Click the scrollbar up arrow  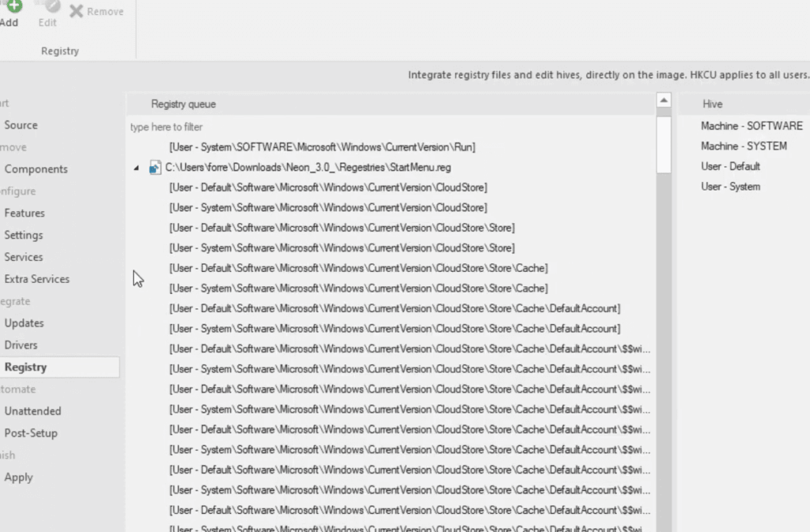tap(663, 100)
